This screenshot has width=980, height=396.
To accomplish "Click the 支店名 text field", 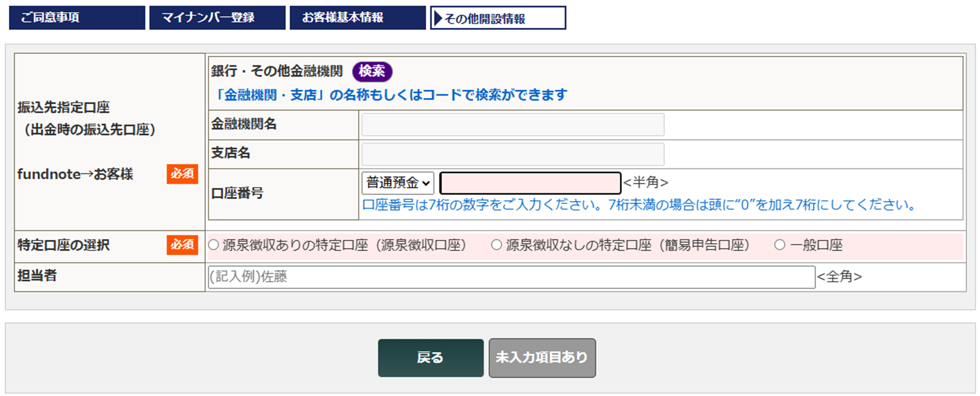I will pos(513,154).
